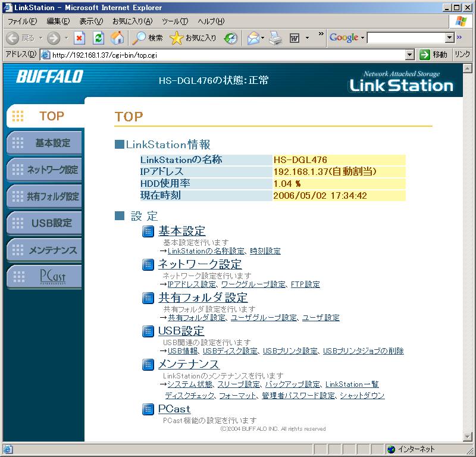The height and width of the screenshot is (457, 476).
Task: Click the blue icon beside メンテナンス heading
Action: [x=148, y=365]
